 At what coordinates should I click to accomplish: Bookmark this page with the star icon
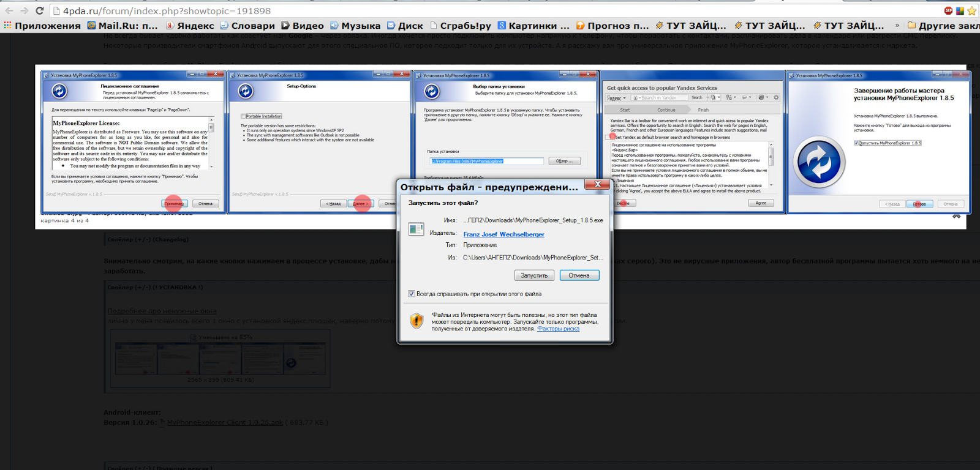[x=972, y=11]
